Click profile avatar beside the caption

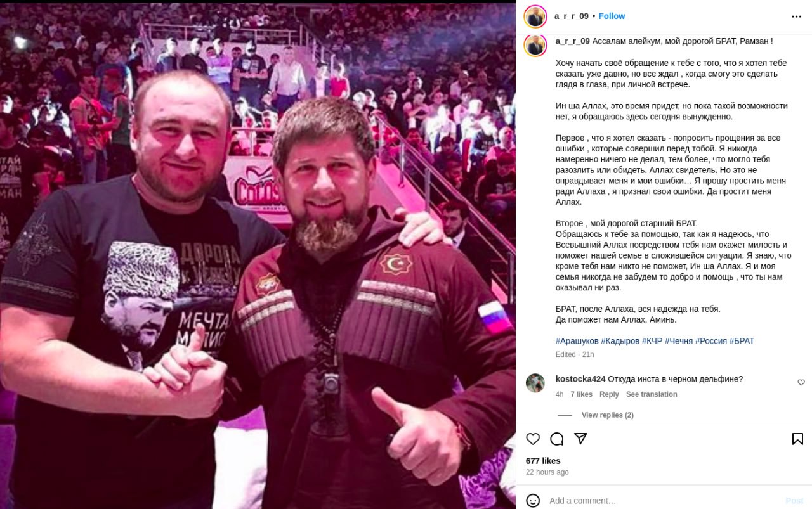[x=535, y=46]
